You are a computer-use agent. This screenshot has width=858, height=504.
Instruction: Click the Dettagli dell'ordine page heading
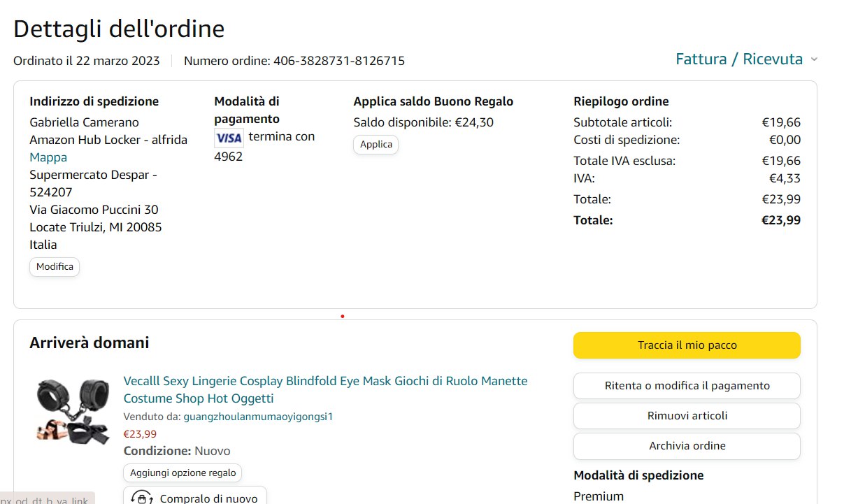pos(119,29)
